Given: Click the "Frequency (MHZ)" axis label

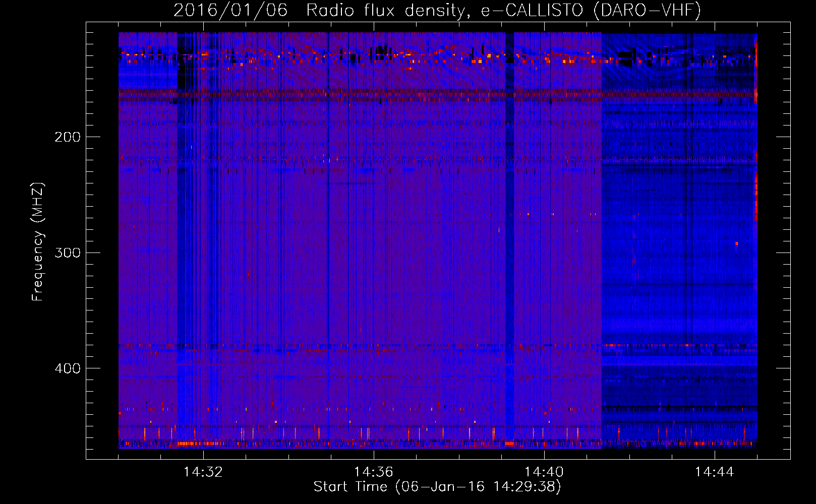Looking at the screenshot, I should (x=38, y=242).
